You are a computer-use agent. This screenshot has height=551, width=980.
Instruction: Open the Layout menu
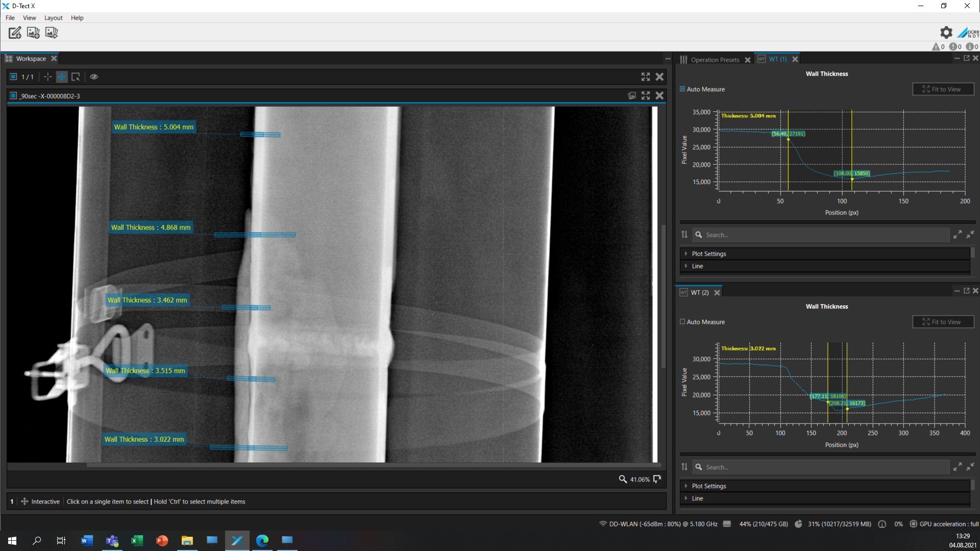[53, 18]
